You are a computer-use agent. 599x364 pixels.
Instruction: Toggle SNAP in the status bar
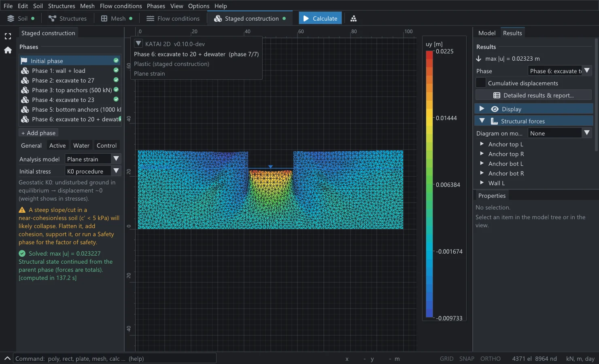(467, 359)
